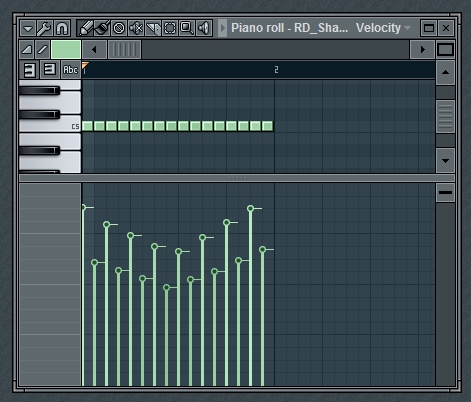This screenshot has width=471, height=402.
Task: Click the horizontal scroll right arrow
Action: [423, 50]
